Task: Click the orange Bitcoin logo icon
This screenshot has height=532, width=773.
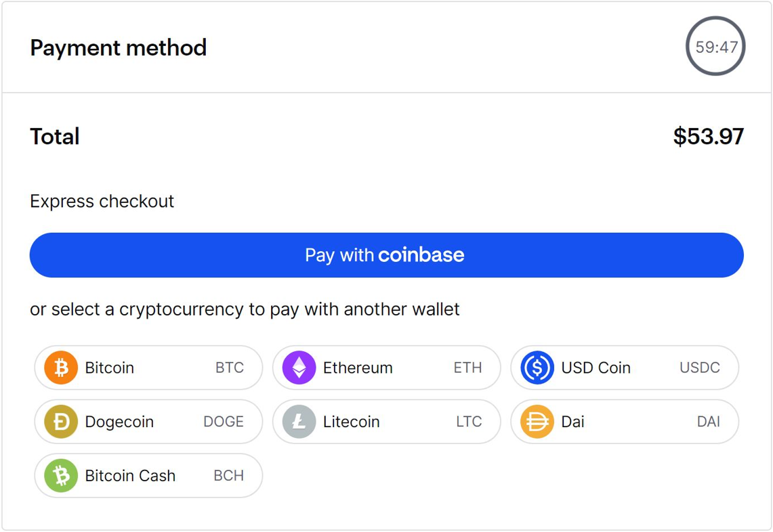Action: 61,368
